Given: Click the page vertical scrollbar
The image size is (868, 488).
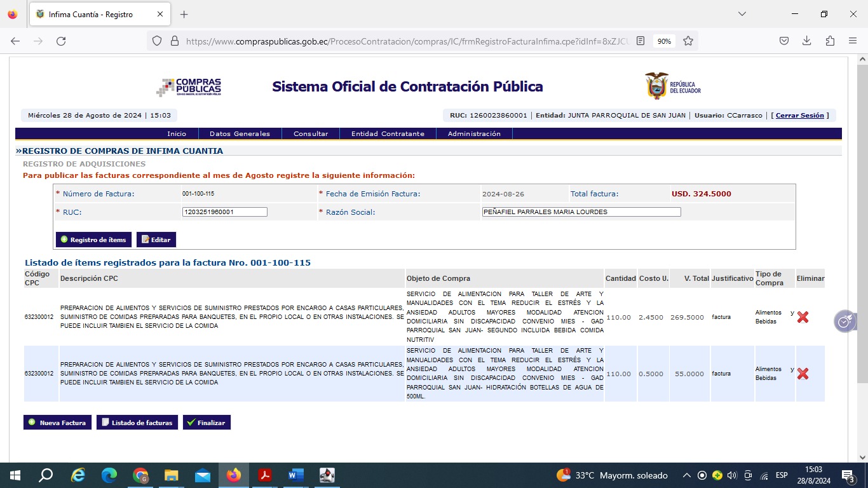Looking at the screenshot, I should point(862,254).
